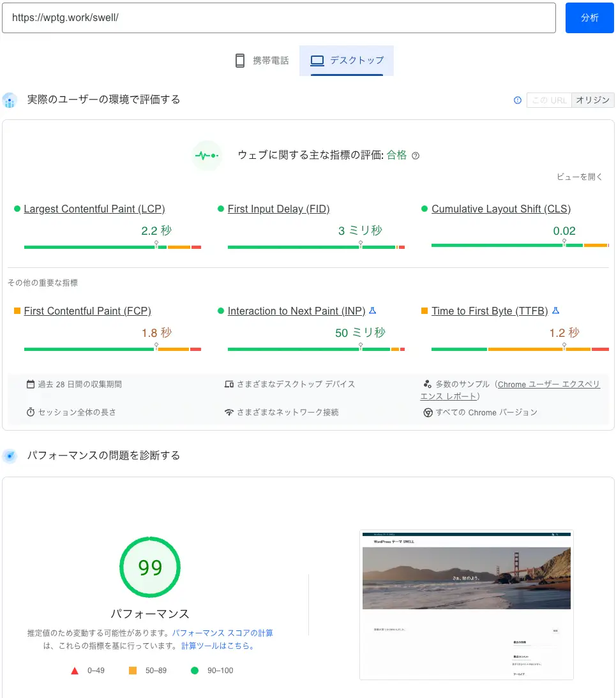
Task: Click the green circle 90–100 legend icon
Action: [195, 671]
